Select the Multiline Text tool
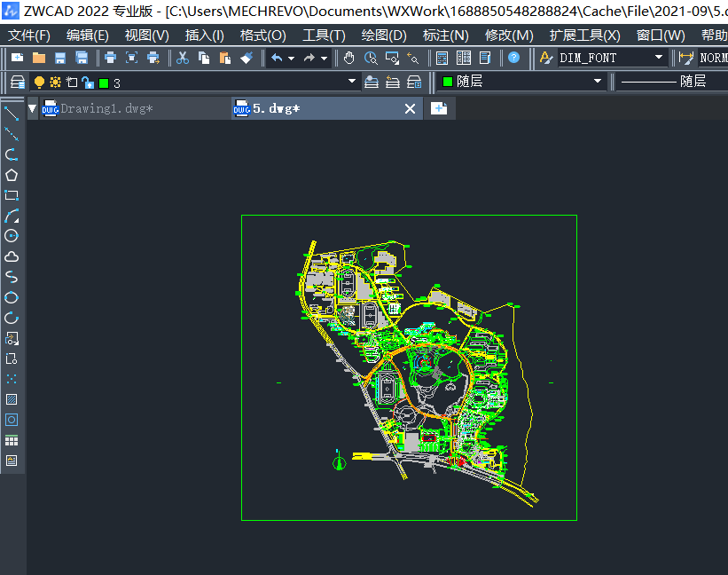The height and width of the screenshot is (575, 728). click(12, 461)
